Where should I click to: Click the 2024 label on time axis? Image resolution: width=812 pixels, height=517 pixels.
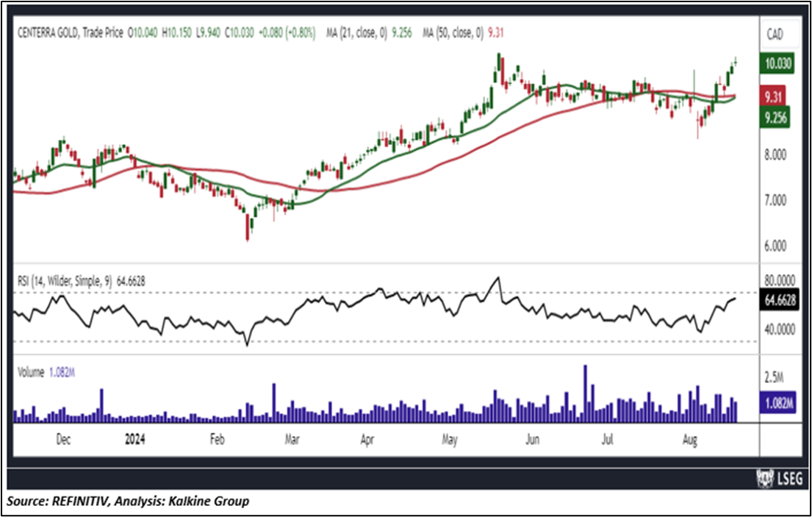click(135, 439)
